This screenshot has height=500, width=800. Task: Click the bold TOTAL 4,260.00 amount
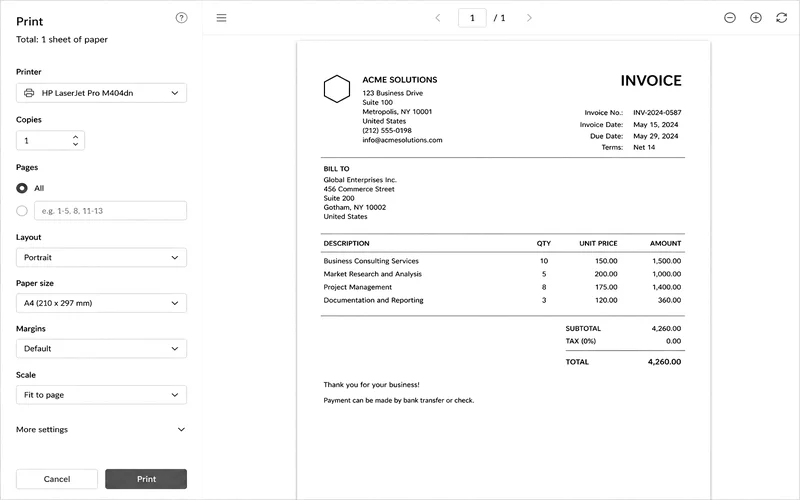click(664, 362)
